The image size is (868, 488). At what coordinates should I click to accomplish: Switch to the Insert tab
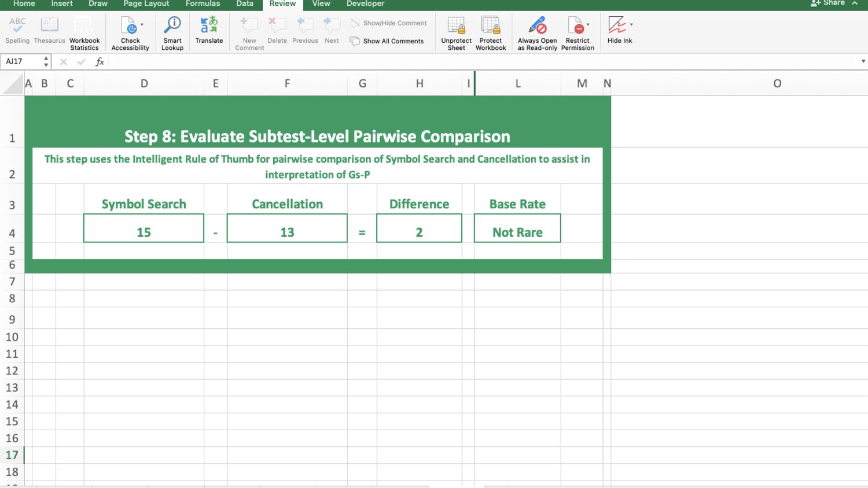coord(62,3)
